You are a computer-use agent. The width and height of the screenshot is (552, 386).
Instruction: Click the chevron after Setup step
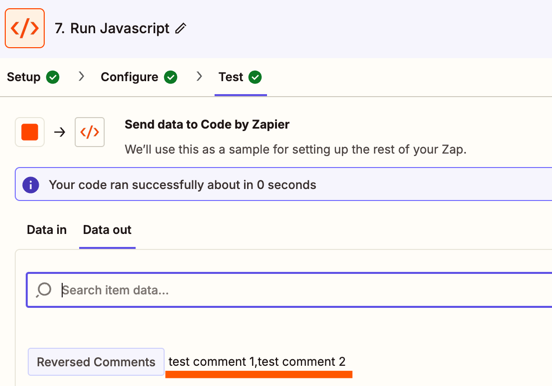click(81, 76)
